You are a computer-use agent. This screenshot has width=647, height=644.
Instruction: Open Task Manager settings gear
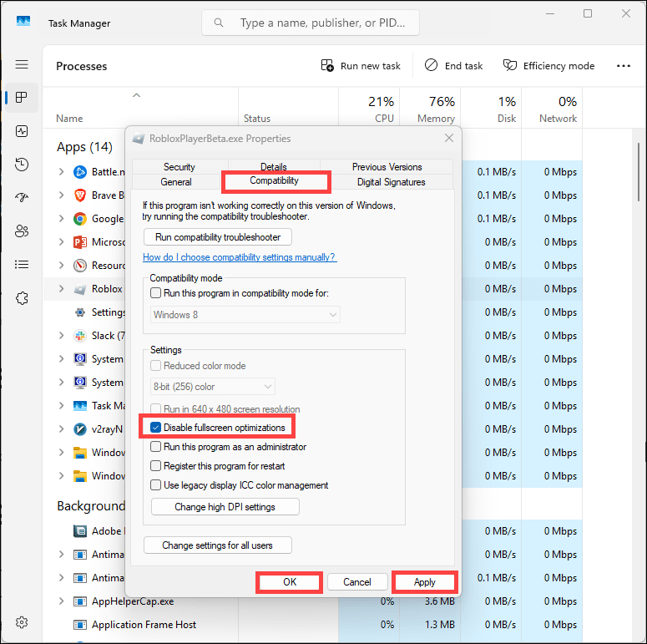[x=22, y=622]
